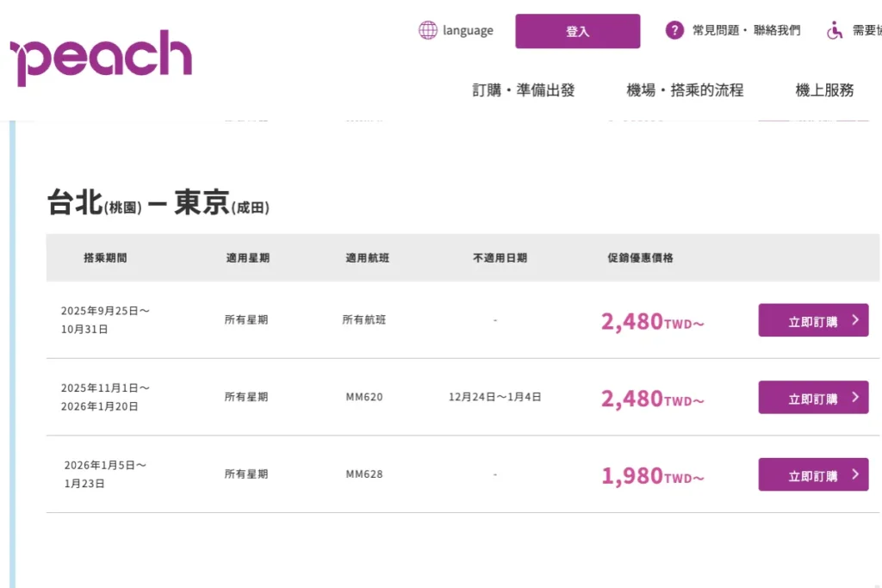Screen dimensions: 882x588
Task: Click the 促銷優惠價格 column header
Action: (640, 258)
